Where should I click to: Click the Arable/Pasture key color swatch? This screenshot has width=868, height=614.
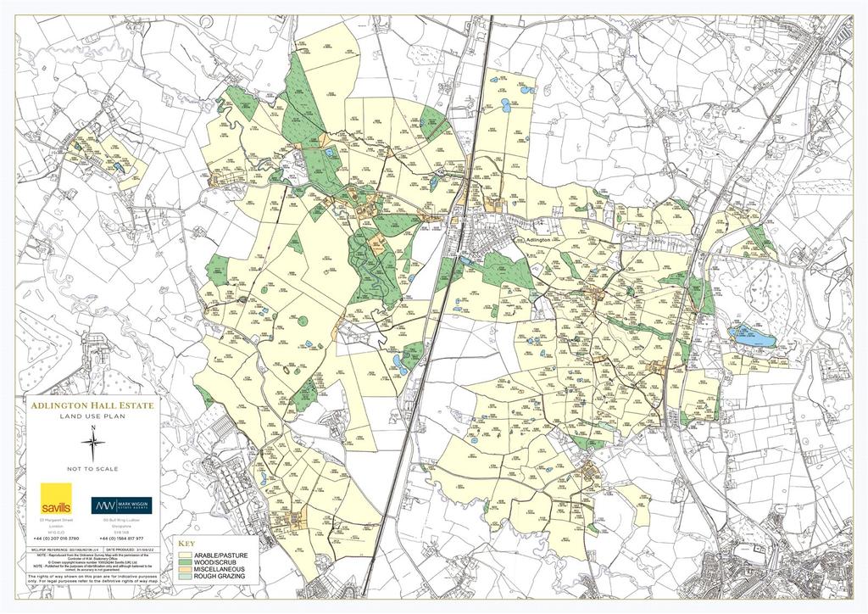pyautogui.click(x=185, y=555)
